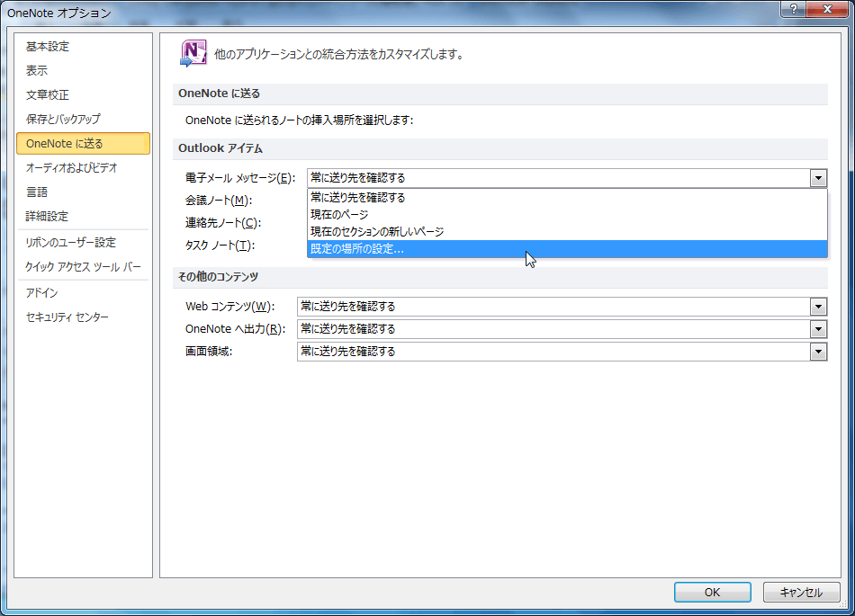This screenshot has width=855, height=616.
Task: Click the OneNote send icon in header
Action: click(x=193, y=53)
